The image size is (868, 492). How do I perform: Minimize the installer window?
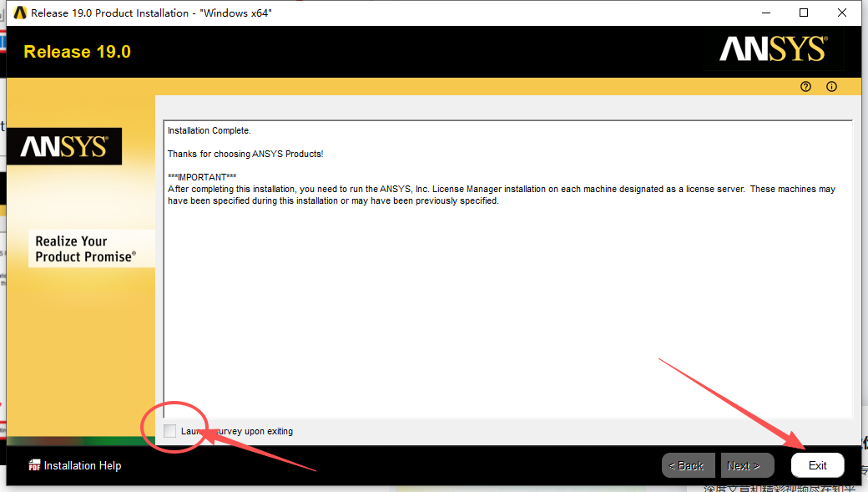(765, 13)
